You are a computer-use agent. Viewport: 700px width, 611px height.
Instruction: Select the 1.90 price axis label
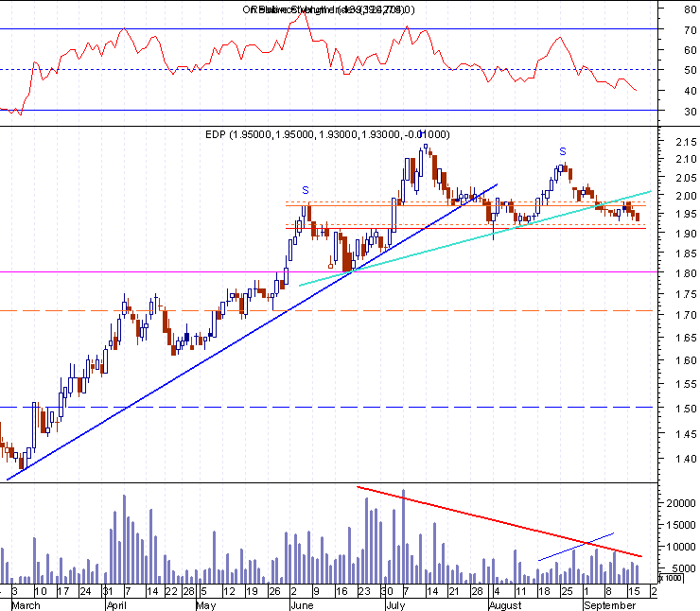tap(686, 234)
